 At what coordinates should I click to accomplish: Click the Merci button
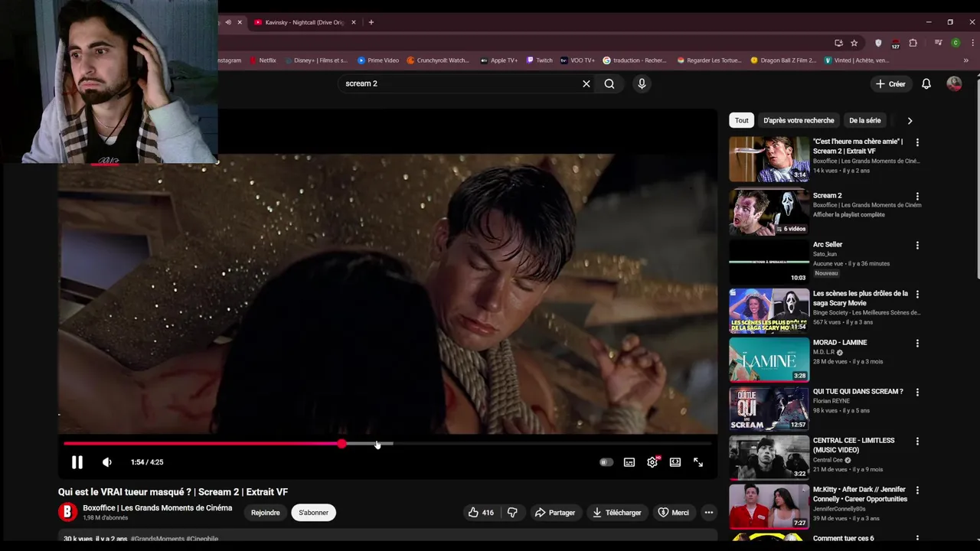pyautogui.click(x=673, y=513)
